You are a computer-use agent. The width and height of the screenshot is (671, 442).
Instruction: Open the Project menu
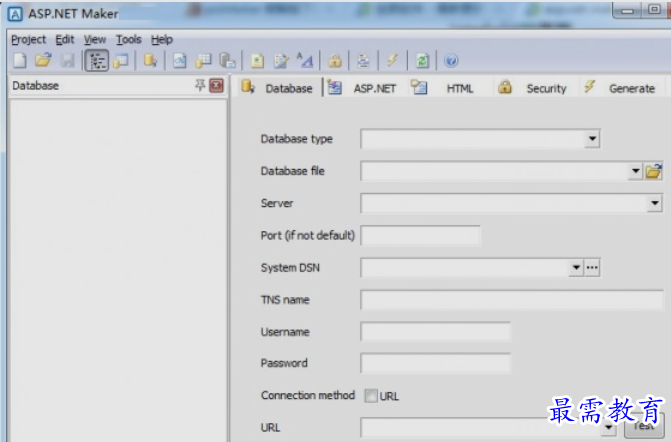(28, 40)
